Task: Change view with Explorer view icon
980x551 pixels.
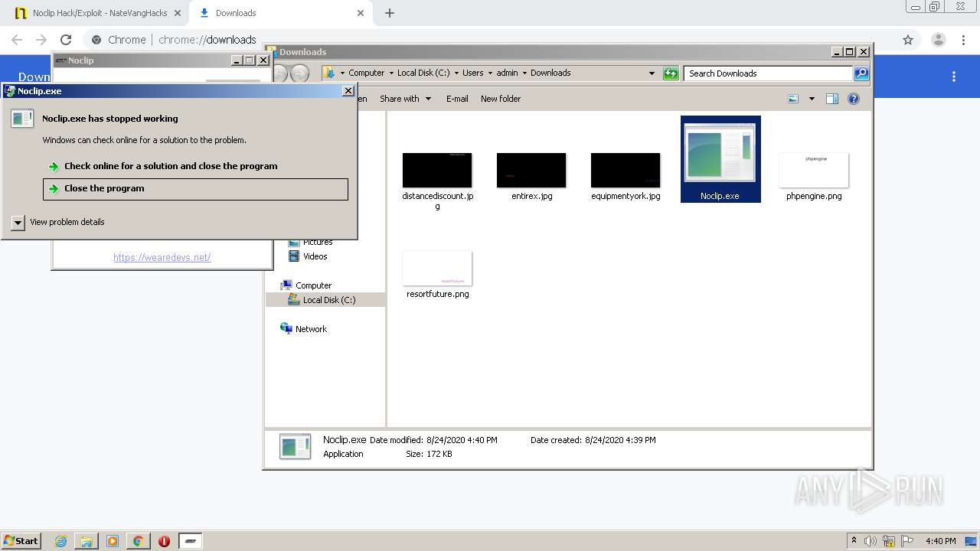Action: (793, 99)
